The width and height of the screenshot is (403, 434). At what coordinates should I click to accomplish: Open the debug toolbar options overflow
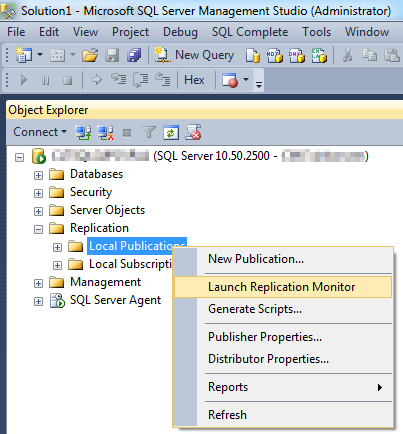[x=259, y=84]
